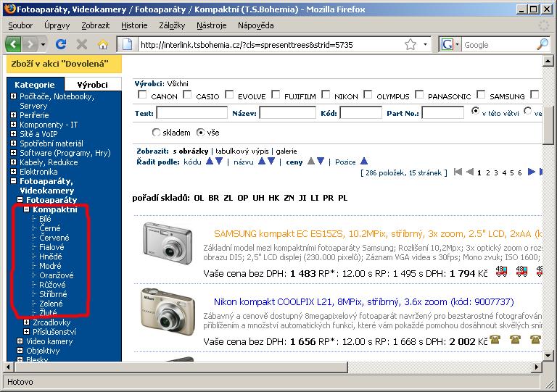
Task: Go to results page 2
Action: pyautogui.click(x=487, y=172)
